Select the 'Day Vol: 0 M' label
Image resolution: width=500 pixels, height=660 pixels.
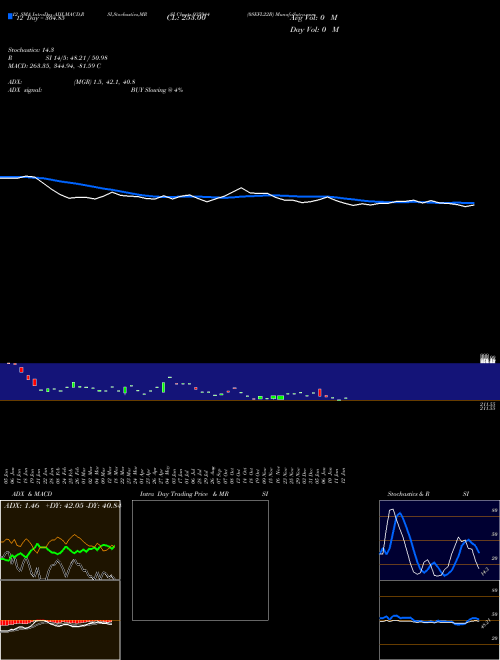pos(314,30)
